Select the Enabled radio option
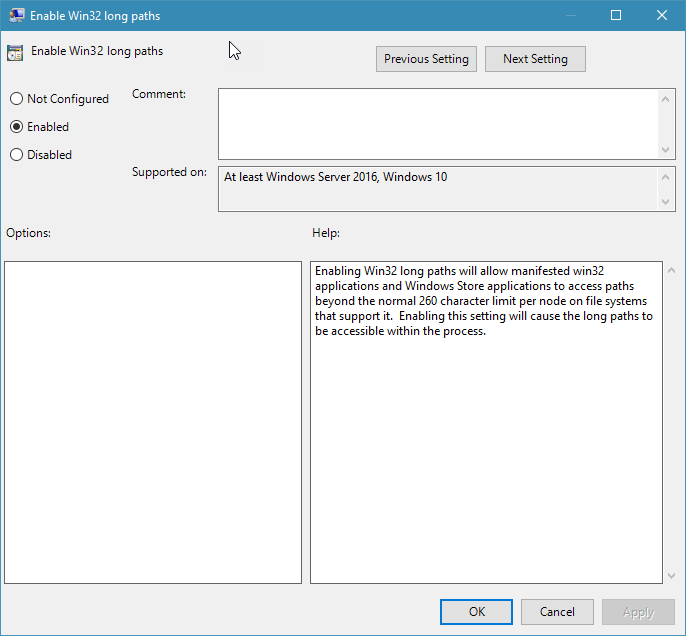This screenshot has width=686, height=636. click(x=16, y=127)
